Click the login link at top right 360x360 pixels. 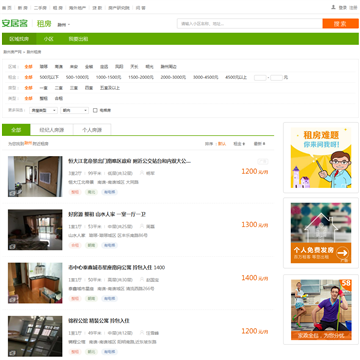tap(343, 8)
